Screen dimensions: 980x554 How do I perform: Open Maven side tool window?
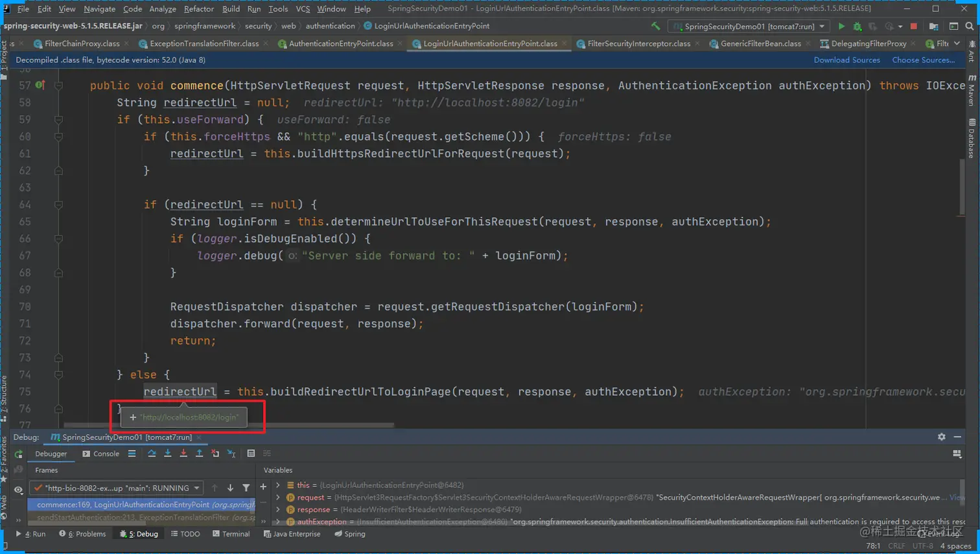pyautogui.click(x=972, y=91)
